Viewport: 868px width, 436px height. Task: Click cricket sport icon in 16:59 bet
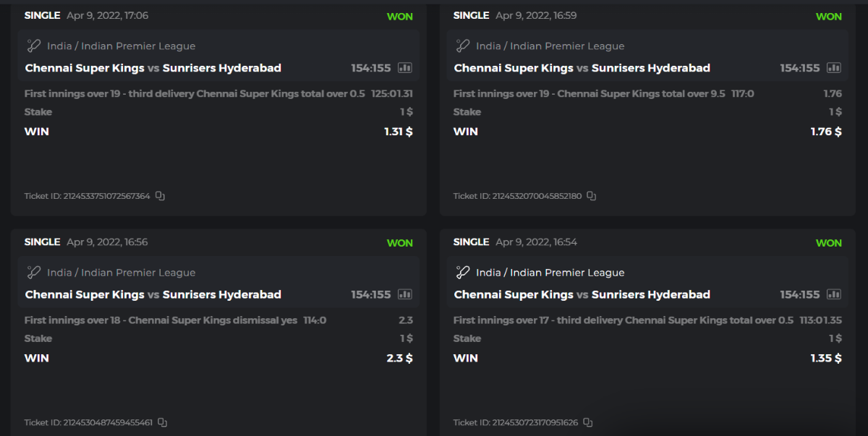[463, 46]
